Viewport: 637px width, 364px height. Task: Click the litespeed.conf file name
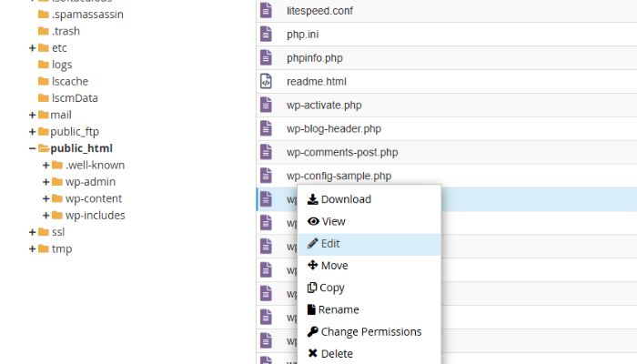click(x=319, y=10)
